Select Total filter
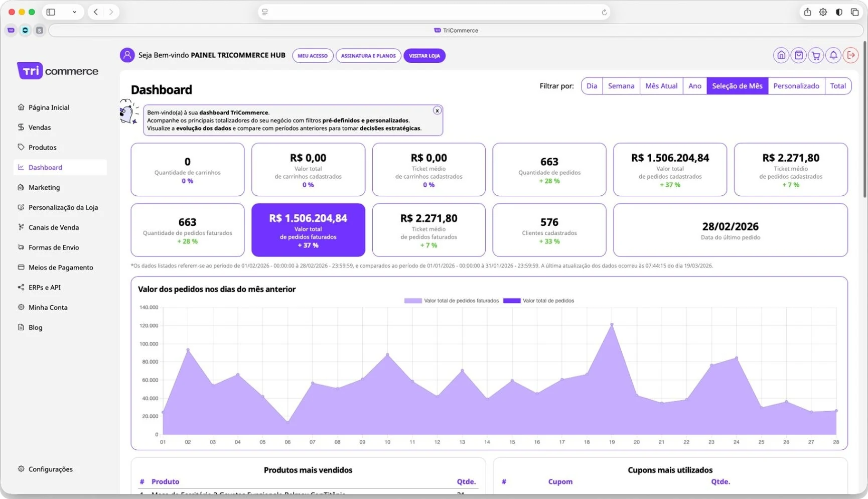The height and width of the screenshot is (499, 868). (838, 86)
